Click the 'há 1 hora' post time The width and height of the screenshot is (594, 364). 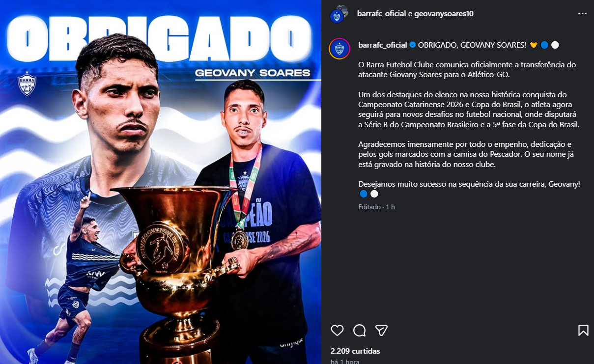(345, 362)
